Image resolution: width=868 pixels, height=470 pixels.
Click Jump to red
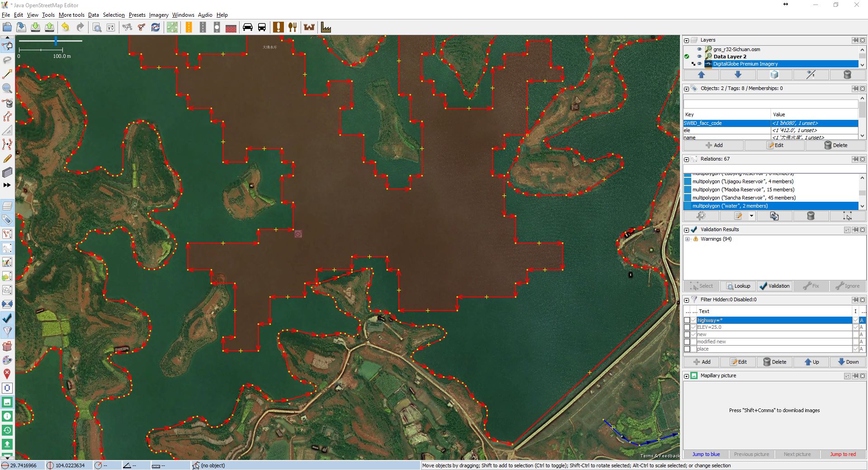[x=843, y=454]
